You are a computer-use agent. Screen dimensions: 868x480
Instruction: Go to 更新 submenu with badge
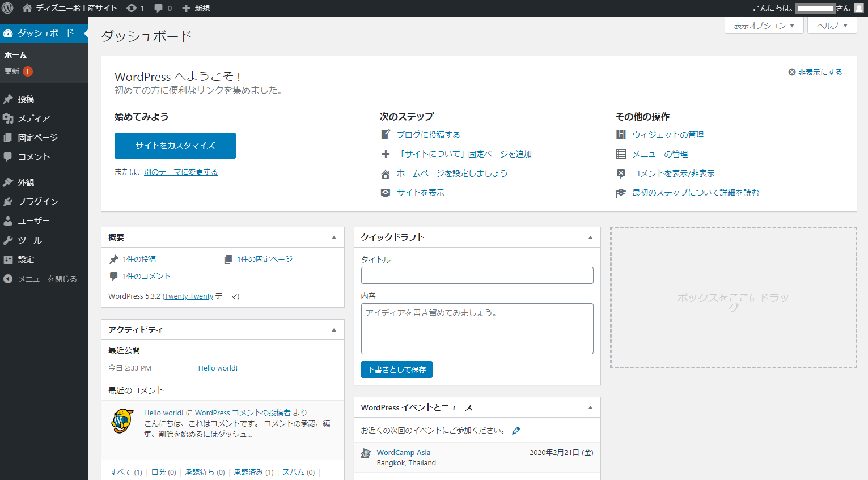[x=19, y=71]
